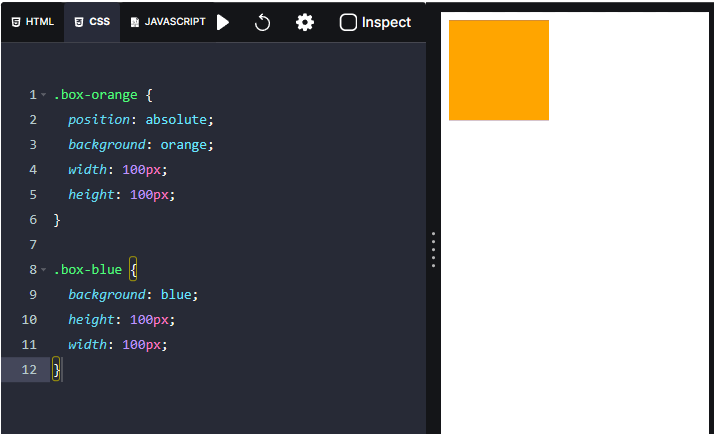This screenshot has width=714, height=434.
Task: Click the .box-blue selector text
Action: pyautogui.click(x=87, y=270)
